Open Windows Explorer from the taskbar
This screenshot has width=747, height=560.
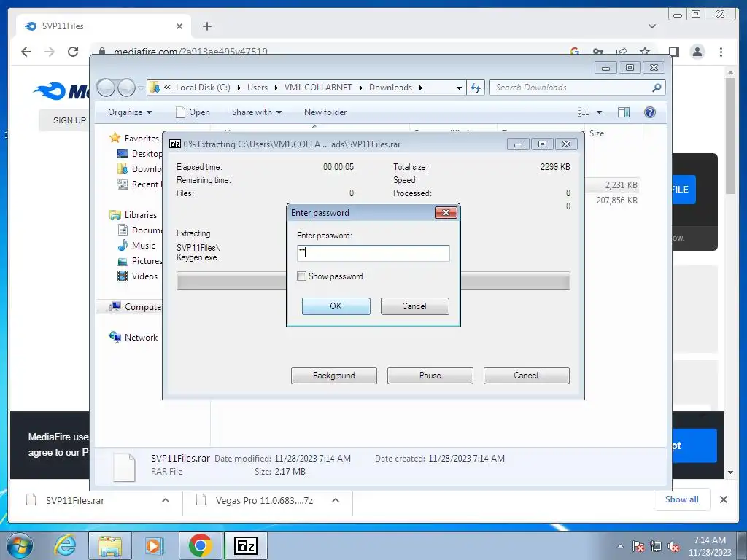[x=110, y=545]
